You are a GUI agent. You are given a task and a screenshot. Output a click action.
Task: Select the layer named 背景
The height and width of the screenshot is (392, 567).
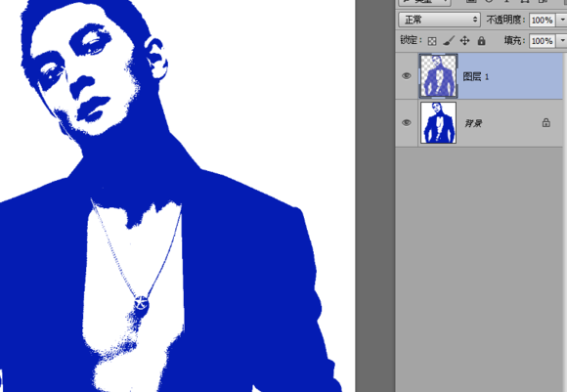point(479,123)
